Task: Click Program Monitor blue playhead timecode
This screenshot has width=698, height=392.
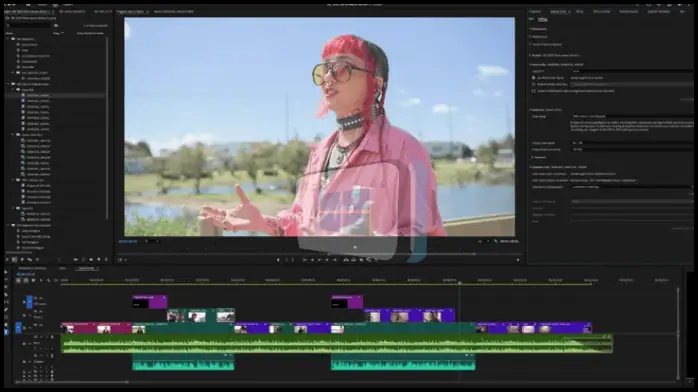Action: click(x=128, y=241)
